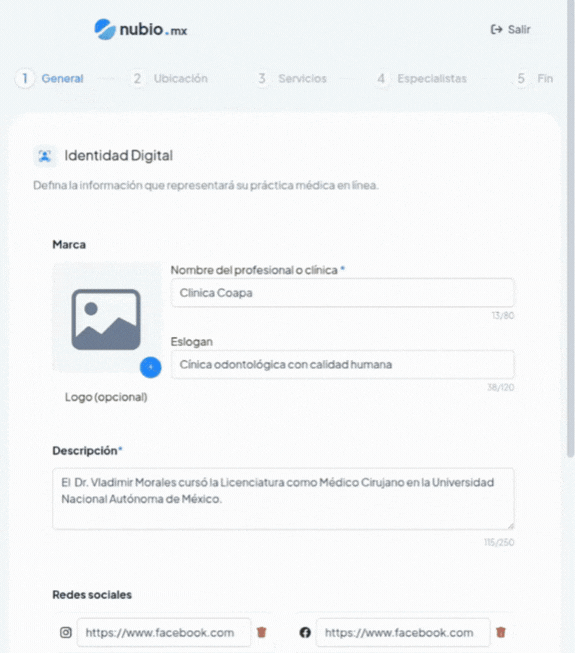The image size is (575, 653).
Task: Click into the Eslogan field
Action: tap(342, 364)
